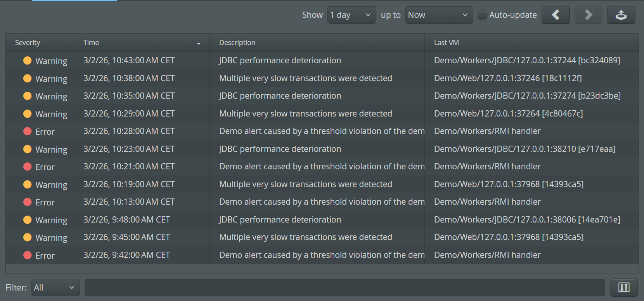Click the export alerts icon button
644x301 pixels.
tap(621, 15)
